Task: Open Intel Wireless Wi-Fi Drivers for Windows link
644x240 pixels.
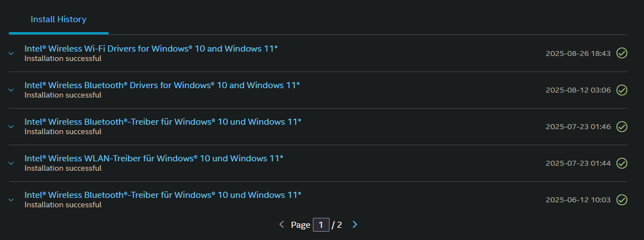Action: pos(151,48)
